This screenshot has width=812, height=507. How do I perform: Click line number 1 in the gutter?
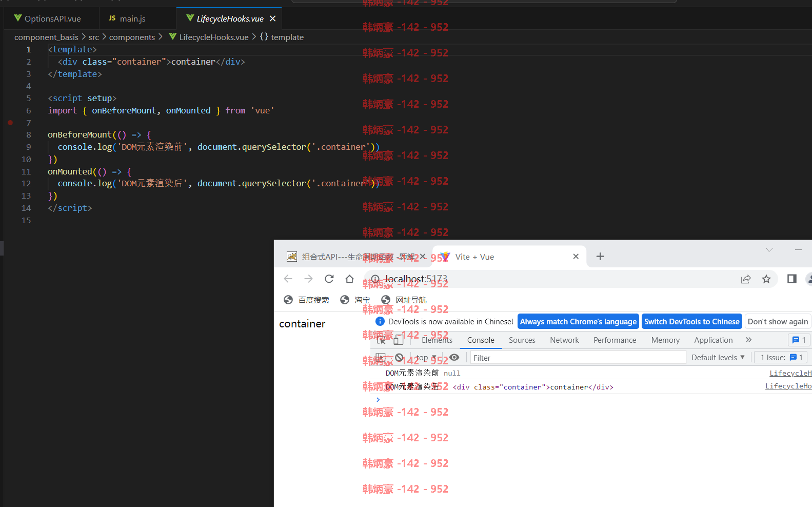coord(29,50)
